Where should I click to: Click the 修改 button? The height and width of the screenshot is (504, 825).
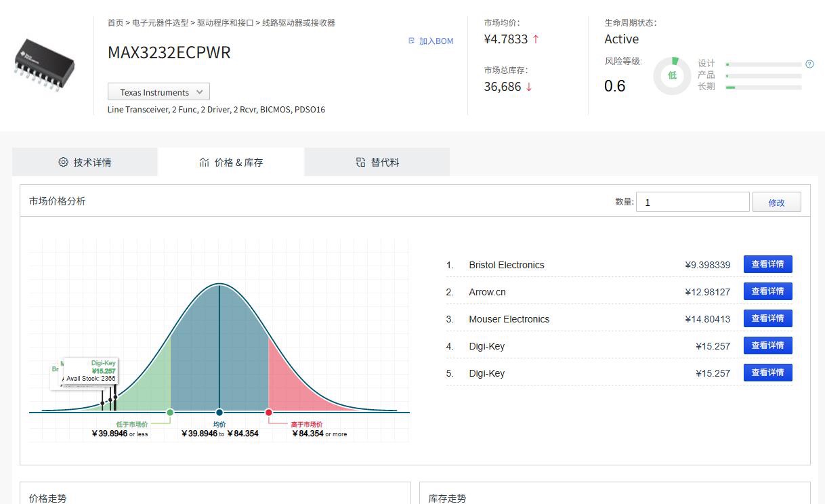pyautogui.click(x=776, y=202)
